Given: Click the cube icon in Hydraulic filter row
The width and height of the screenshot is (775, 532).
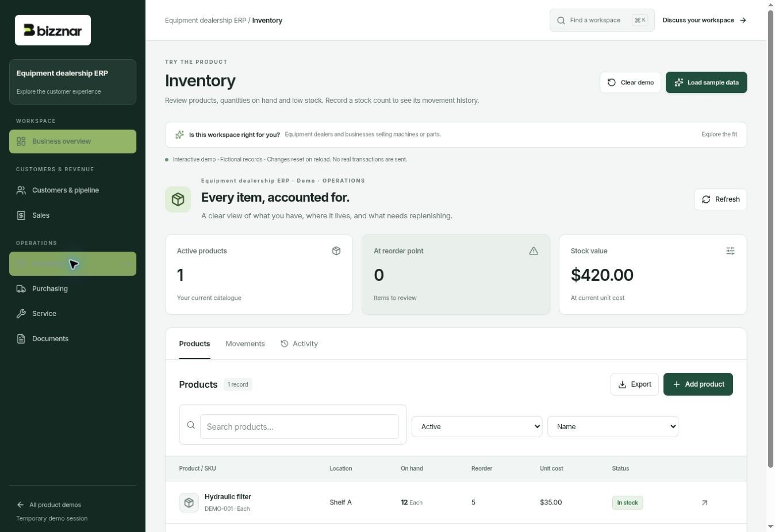Looking at the screenshot, I should tap(189, 503).
